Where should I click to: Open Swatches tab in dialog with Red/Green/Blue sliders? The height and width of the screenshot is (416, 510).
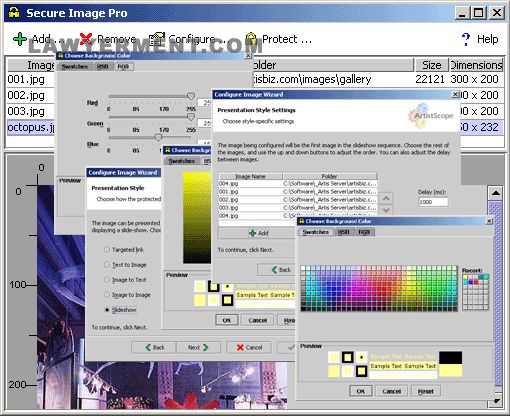[75, 67]
